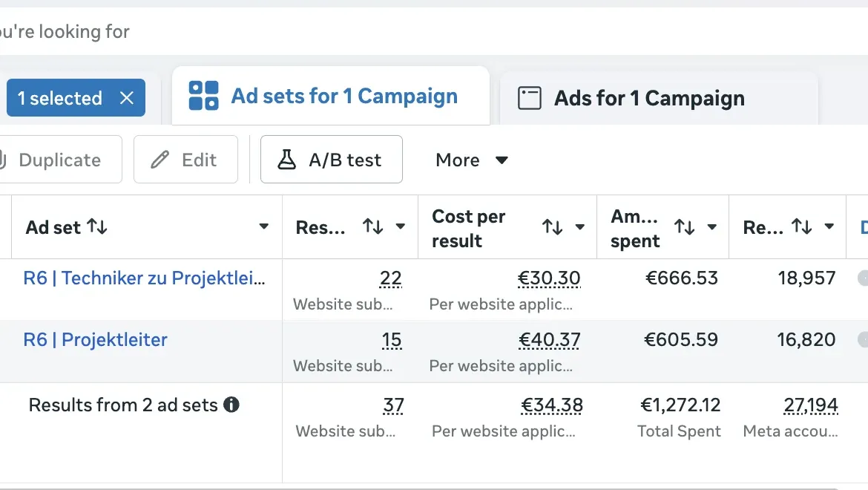
Task: Click the 'Cost per result' header label
Action: [x=468, y=228]
